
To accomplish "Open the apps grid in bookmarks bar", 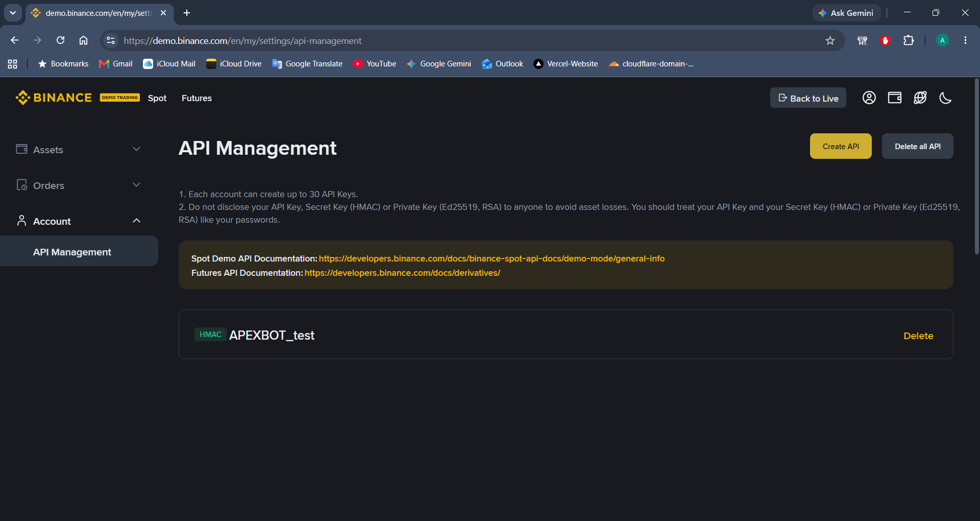I will pyautogui.click(x=13, y=64).
